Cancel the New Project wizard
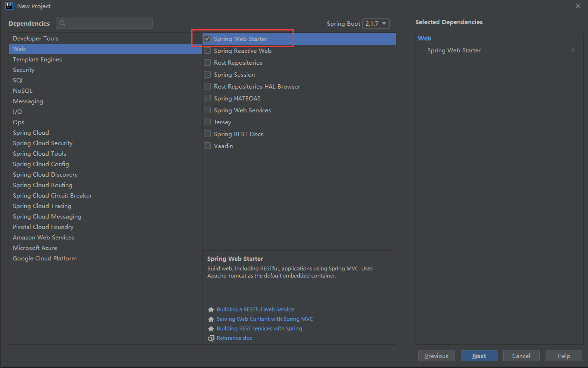This screenshot has height=368, width=588. point(521,356)
